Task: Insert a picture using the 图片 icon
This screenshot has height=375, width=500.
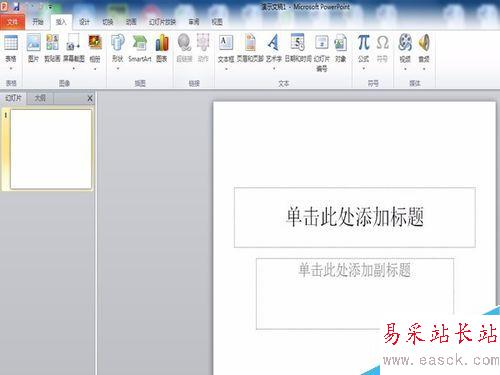Action: tap(33, 43)
